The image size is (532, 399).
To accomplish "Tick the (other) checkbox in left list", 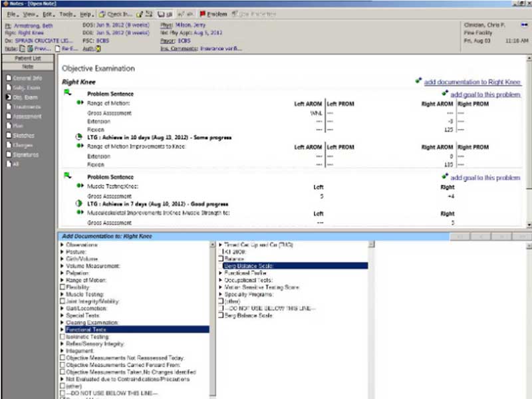I will [x=63, y=386].
